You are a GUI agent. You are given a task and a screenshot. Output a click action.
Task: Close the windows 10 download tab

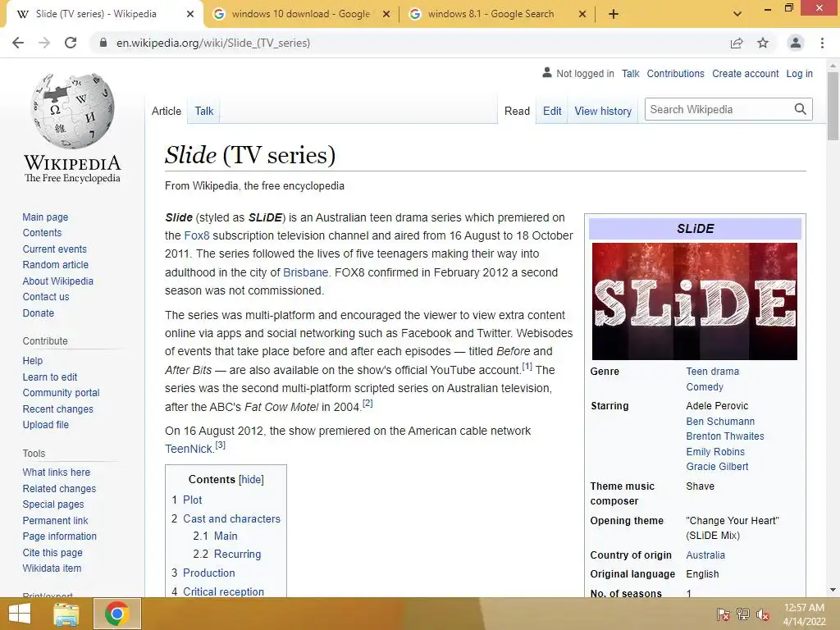click(x=386, y=14)
